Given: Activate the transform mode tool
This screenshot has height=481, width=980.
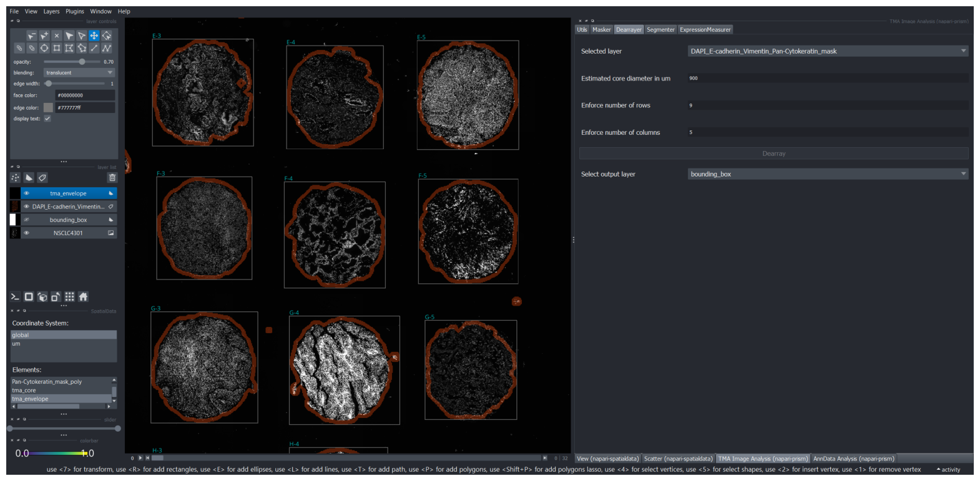Looking at the screenshot, I should (x=107, y=36).
